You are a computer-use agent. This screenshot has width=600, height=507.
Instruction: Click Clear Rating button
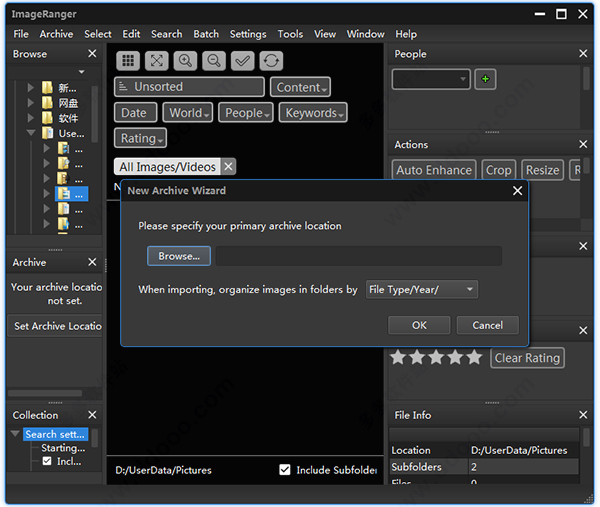527,358
